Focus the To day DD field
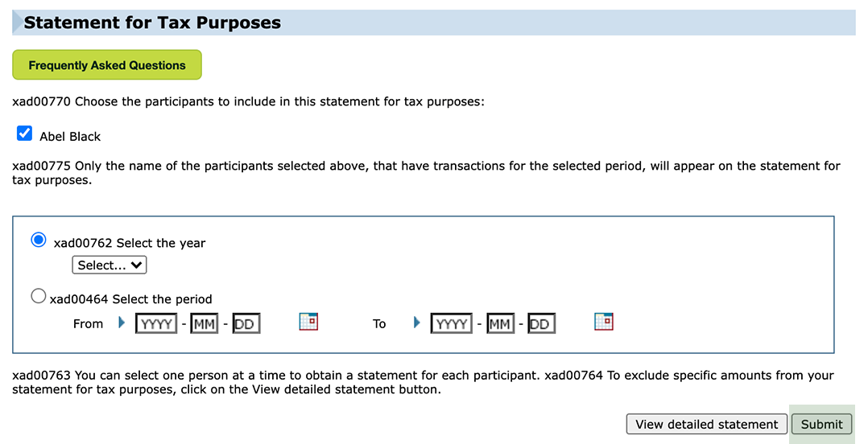This screenshot has width=868, height=444. [x=541, y=324]
